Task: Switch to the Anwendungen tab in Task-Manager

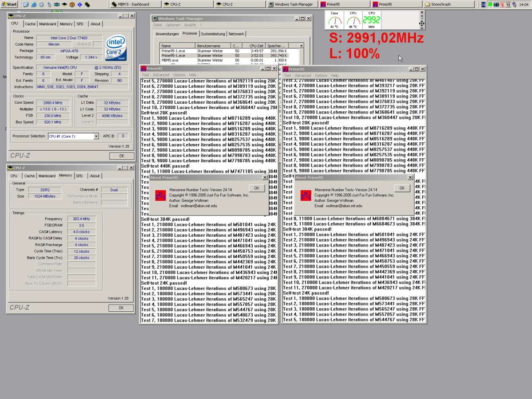Action: click(x=167, y=34)
